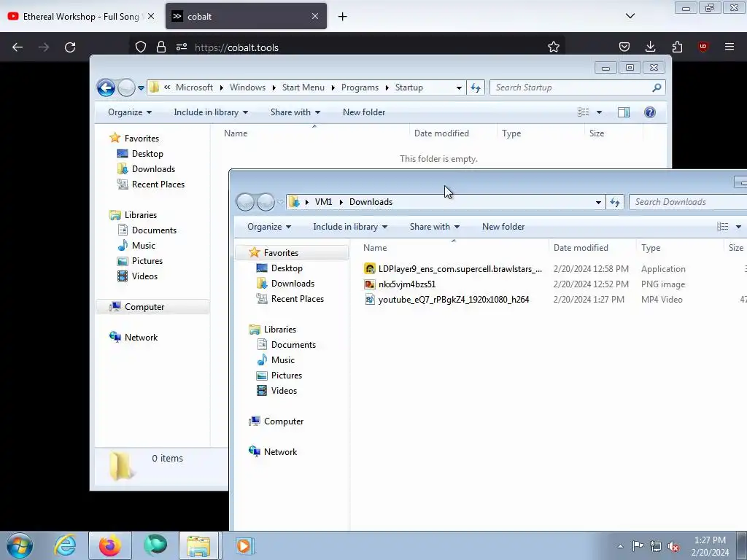Open a new tab with the plus button
The height and width of the screenshot is (560, 747).
click(343, 17)
